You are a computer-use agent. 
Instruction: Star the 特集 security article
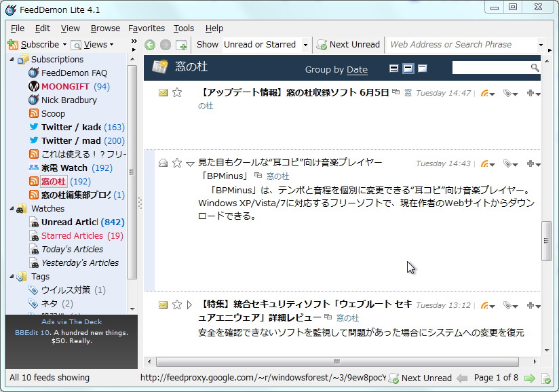click(177, 305)
